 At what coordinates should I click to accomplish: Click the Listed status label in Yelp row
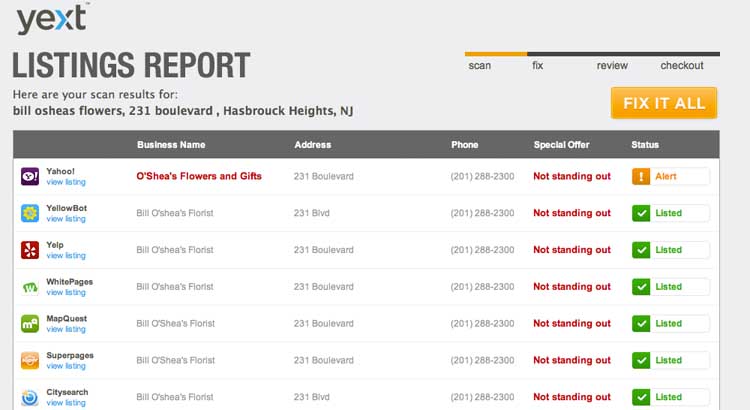669,250
